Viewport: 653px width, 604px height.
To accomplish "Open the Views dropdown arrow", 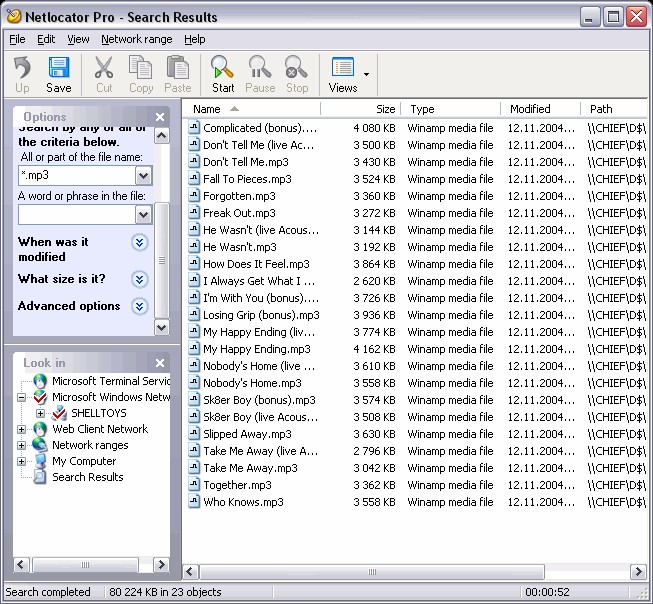I will [x=366, y=75].
